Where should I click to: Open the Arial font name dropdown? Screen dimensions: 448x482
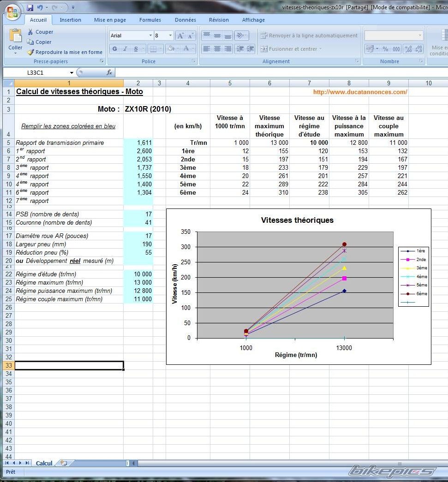[150, 36]
